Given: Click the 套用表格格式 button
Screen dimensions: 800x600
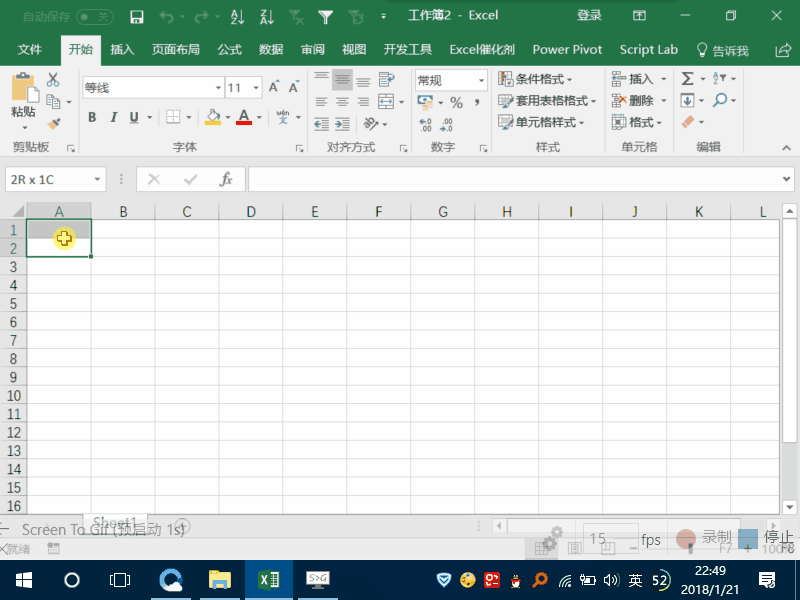Looking at the screenshot, I should point(547,101).
